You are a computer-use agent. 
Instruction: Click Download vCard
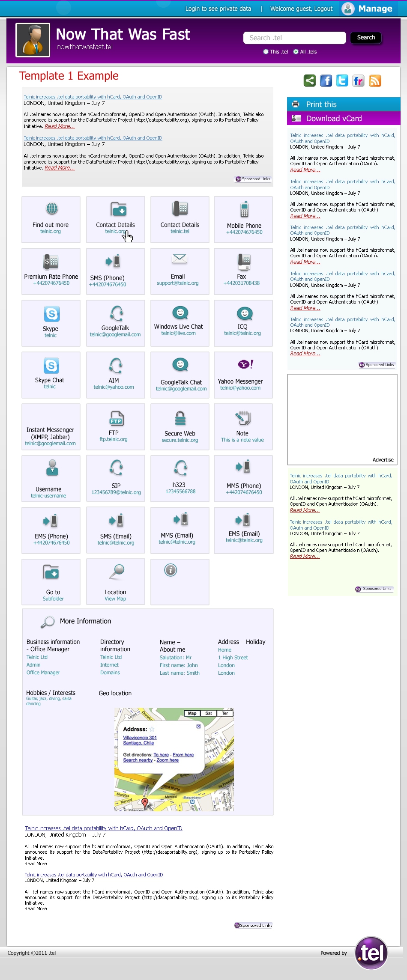click(x=334, y=119)
